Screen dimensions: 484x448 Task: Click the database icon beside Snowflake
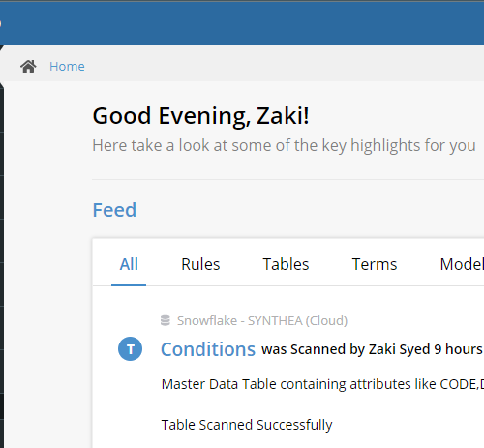pos(166,320)
